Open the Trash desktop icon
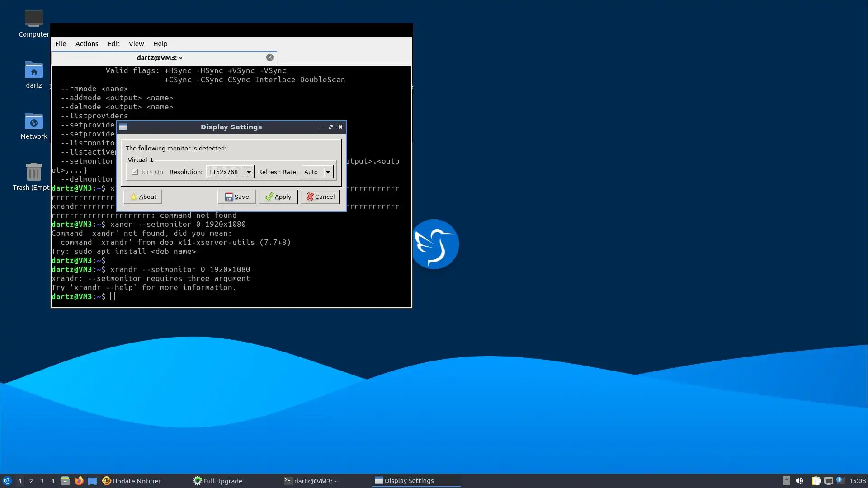The image size is (868, 488). coord(33,172)
